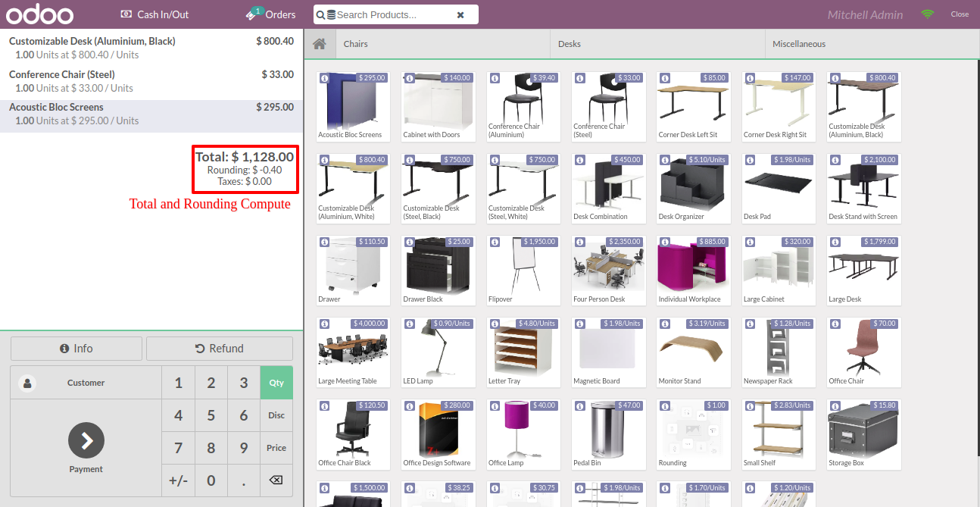Open info icon on Desk Organizer card
The height and width of the screenshot is (507, 980).
click(x=664, y=160)
